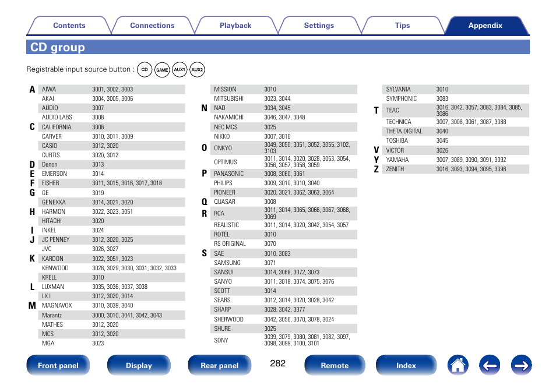Image resolution: width=556 pixels, height=392 pixels.
Task: Open the Tips tab
Action: (x=402, y=26)
